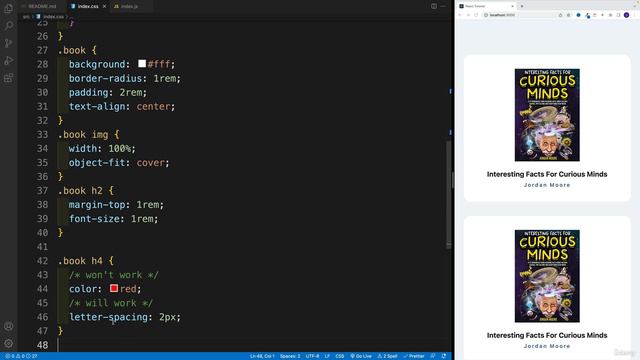Open Run and Debug view
Screen dimensions: 640x360
9,61
